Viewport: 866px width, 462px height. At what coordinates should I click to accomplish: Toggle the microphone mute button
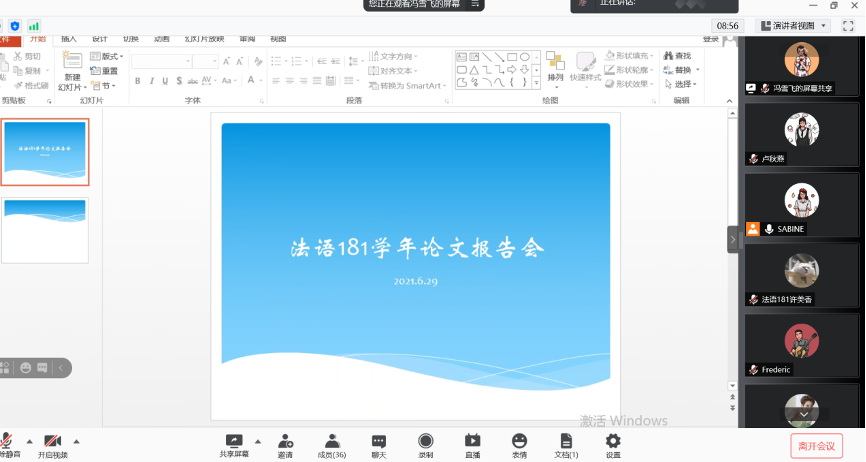(7, 441)
